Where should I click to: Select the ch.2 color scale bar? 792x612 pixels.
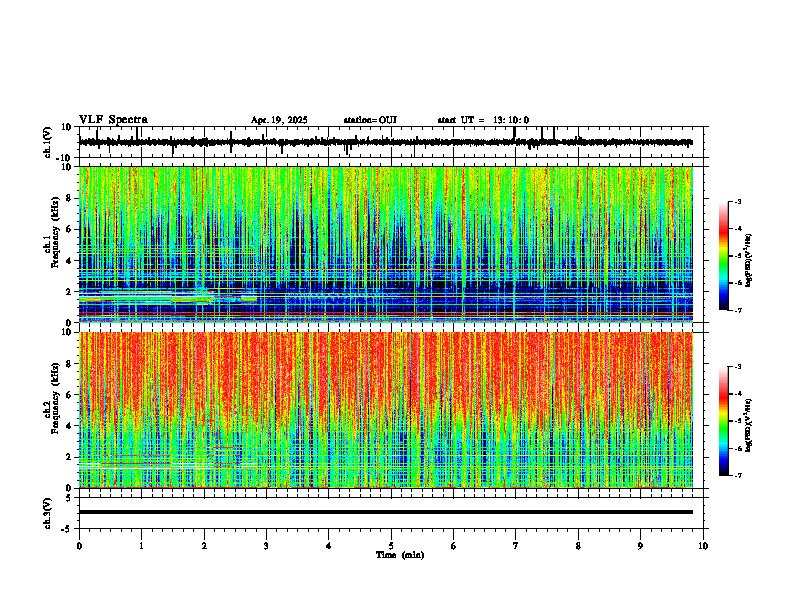point(724,421)
